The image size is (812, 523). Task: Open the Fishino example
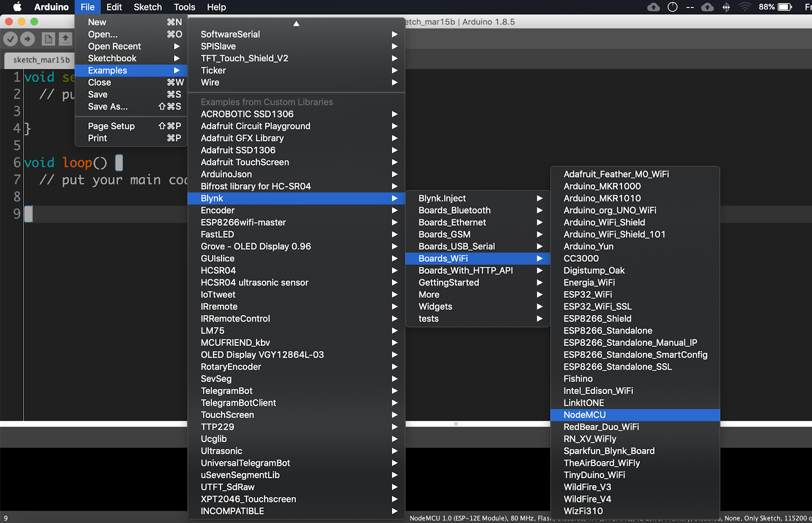(635, 379)
